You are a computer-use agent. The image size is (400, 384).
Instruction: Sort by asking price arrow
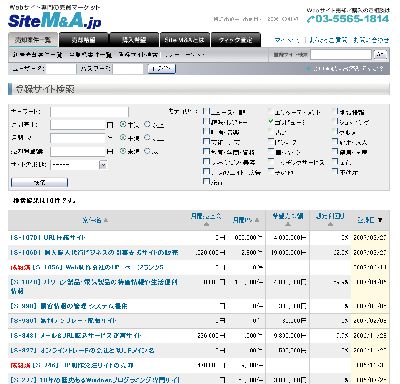click(288, 224)
